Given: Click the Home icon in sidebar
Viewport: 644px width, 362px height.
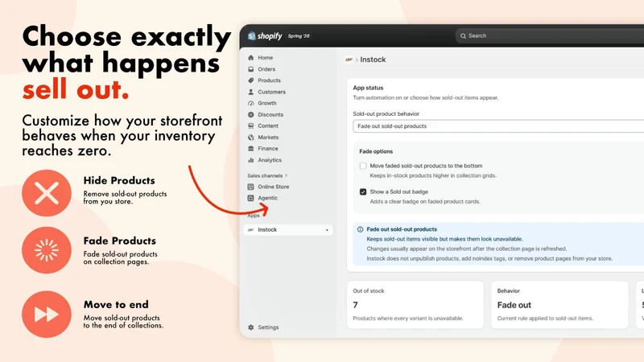Looking at the screenshot, I should click(251, 58).
